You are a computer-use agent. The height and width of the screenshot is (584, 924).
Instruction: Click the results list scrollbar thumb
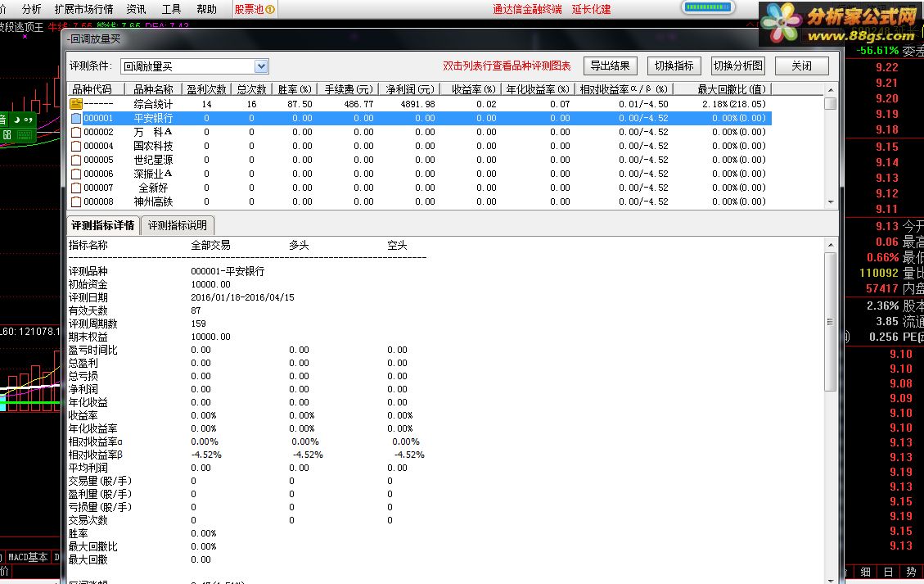(831, 104)
